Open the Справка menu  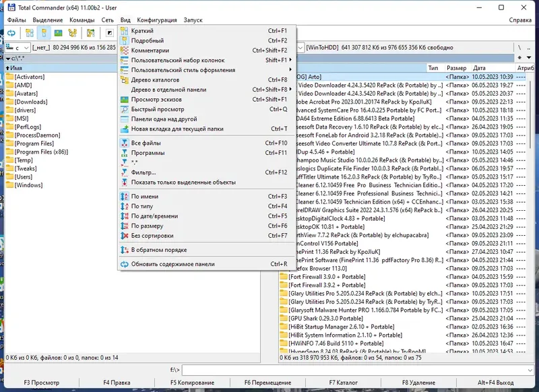tap(520, 20)
